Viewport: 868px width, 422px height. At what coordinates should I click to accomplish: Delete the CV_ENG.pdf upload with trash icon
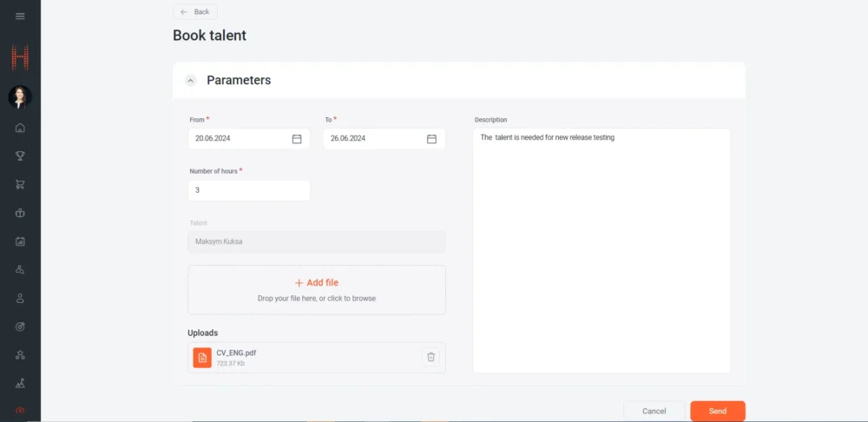coord(431,357)
